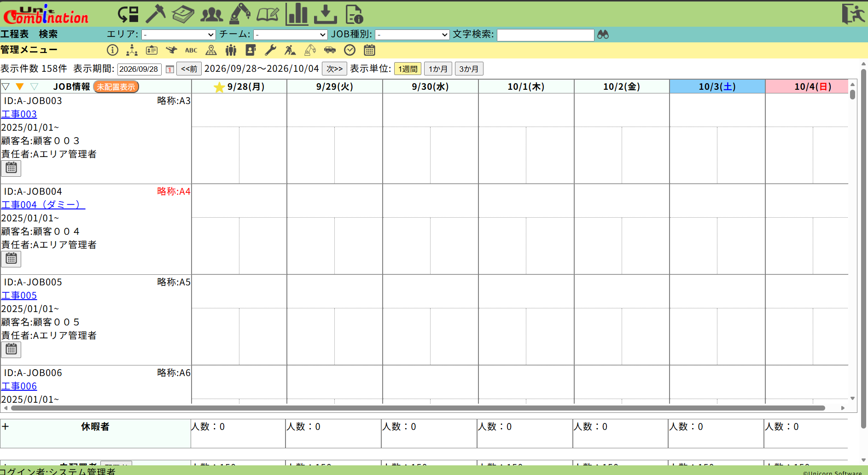Open the group of people icon
The image size is (868, 475).
(x=212, y=15)
